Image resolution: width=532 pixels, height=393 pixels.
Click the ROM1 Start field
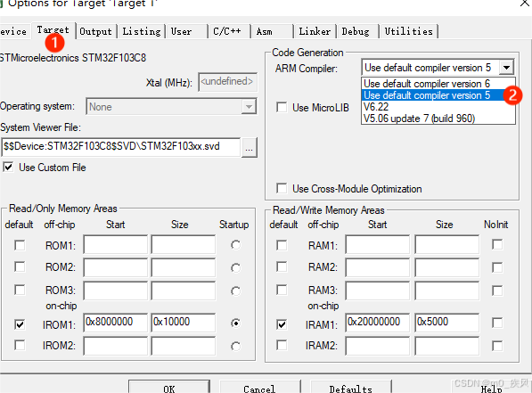116,245
